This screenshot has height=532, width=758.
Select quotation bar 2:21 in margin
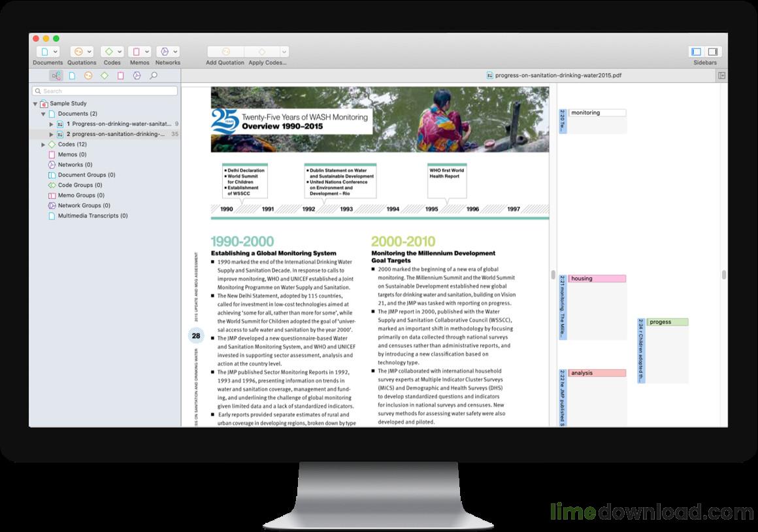pos(563,307)
